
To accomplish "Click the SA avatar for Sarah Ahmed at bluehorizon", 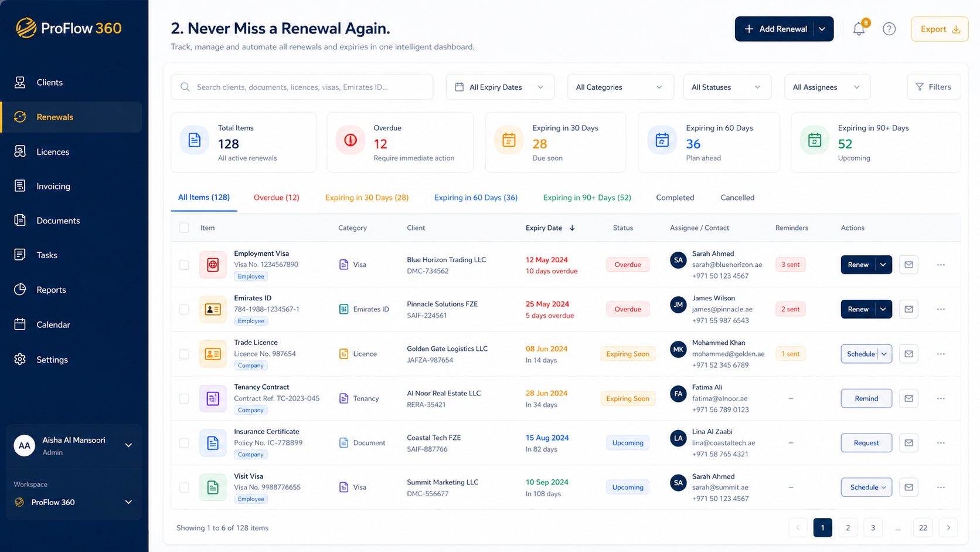I will click(678, 260).
